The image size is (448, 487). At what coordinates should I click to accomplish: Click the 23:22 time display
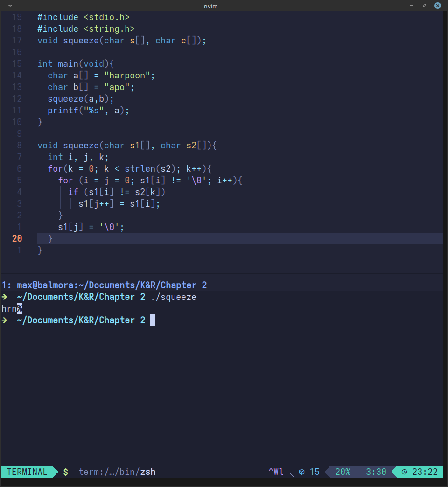click(x=425, y=472)
